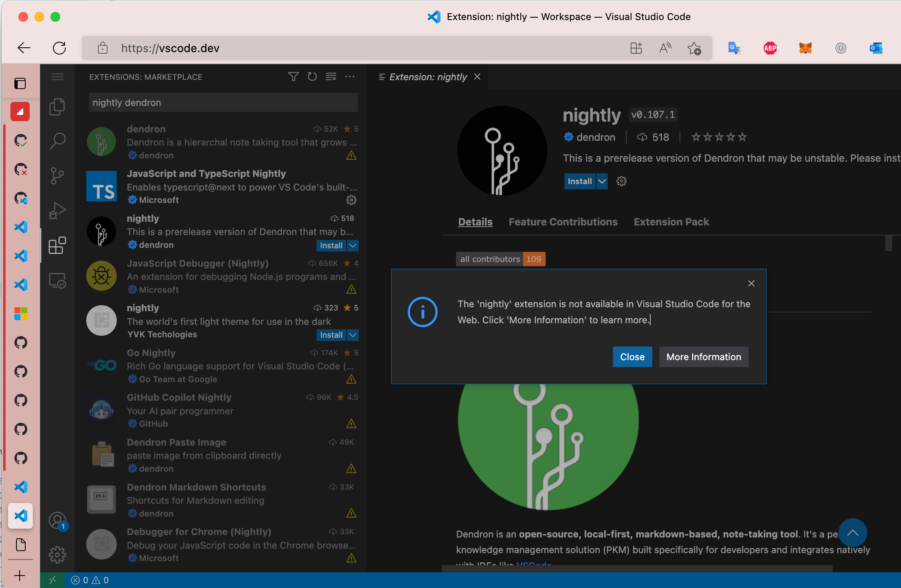The width and height of the screenshot is (901, 588).
Task: Switch to Extension Pack tab
Action: click(x=671, y=222)
